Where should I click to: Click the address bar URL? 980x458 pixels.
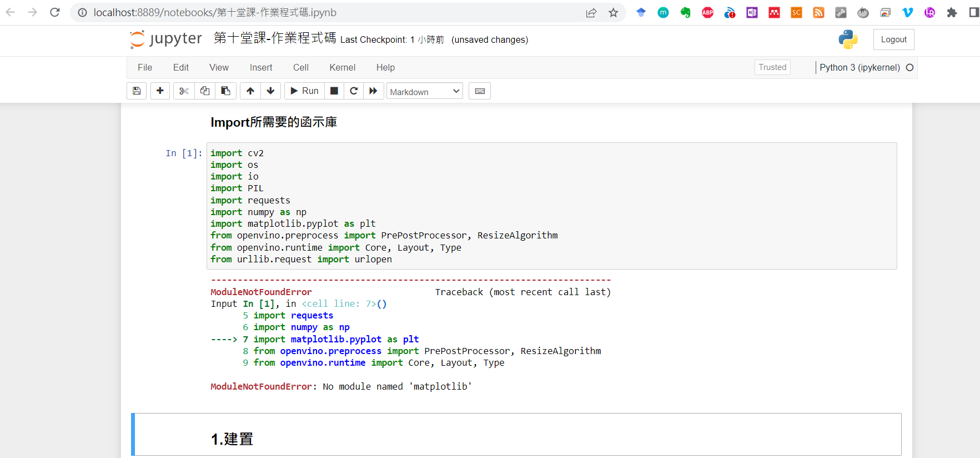click(215, 12)
